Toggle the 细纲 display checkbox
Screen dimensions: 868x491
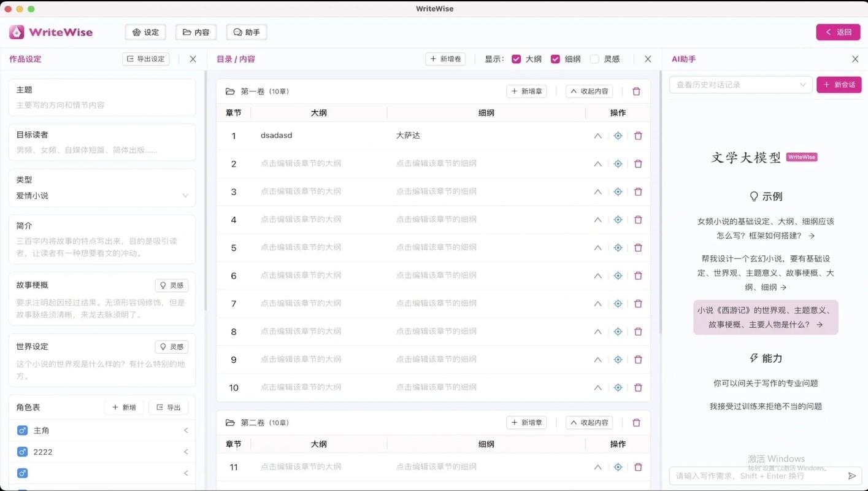(555, 59)
